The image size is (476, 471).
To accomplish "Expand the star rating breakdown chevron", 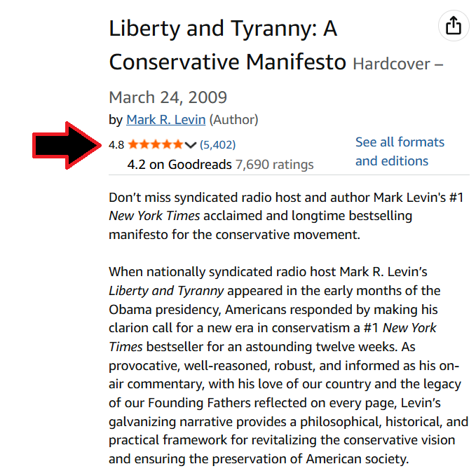I will [191, 145].
